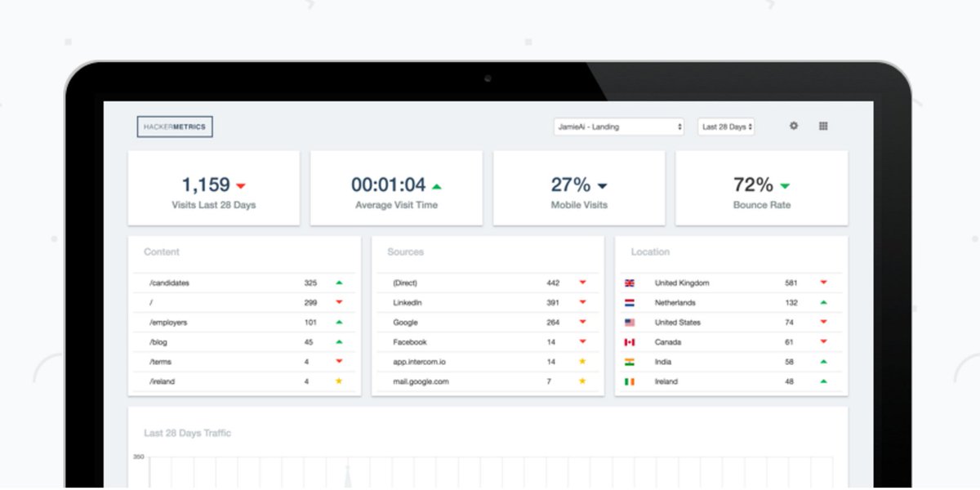
Task: Click the /blog content path
Action: (x=158, y=342)
